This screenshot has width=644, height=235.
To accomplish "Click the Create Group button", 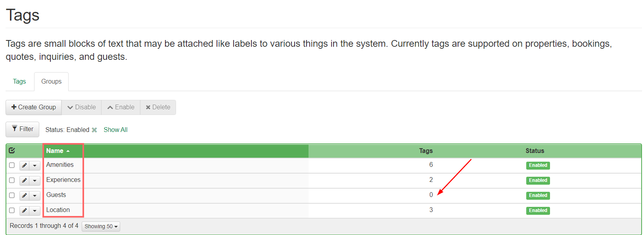I will pyautogui.click(x=34, y=107).
